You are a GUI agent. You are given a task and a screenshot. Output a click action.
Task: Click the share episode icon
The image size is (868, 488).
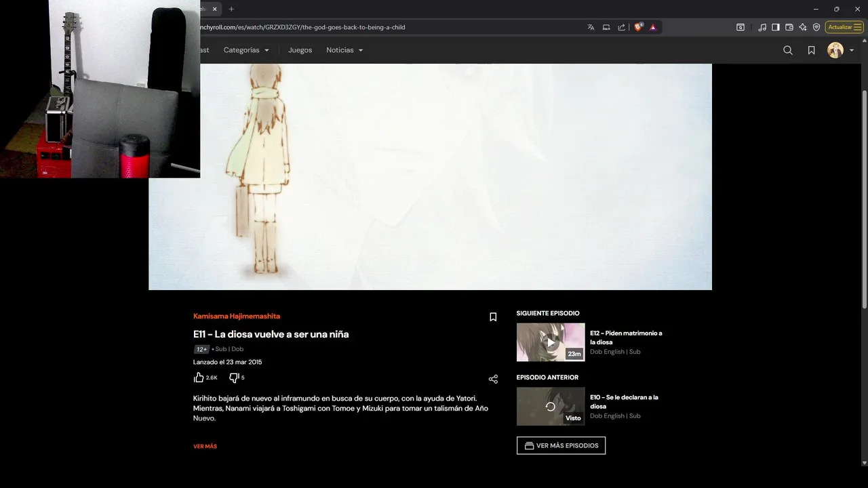tap(493, 379)
